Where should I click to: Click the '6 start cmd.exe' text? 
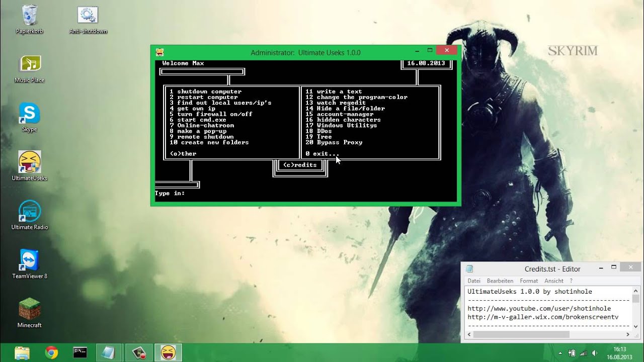[x=198, y=120]
